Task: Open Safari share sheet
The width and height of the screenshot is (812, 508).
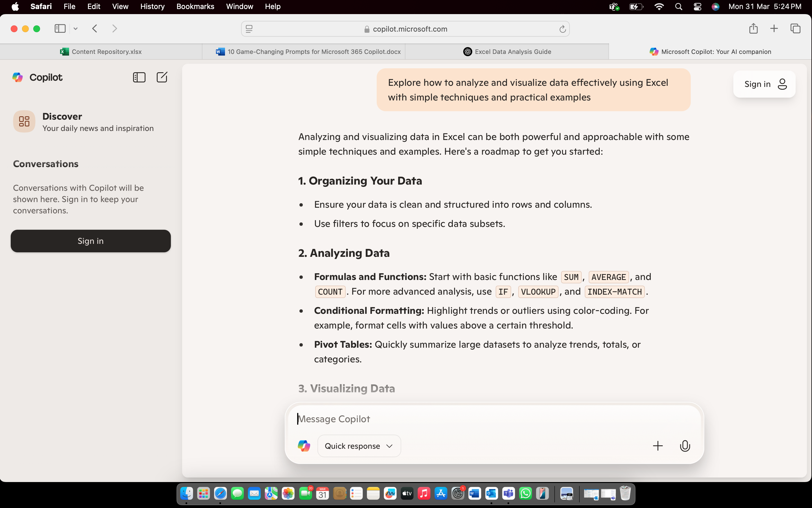Action: (x=753, y=28)
